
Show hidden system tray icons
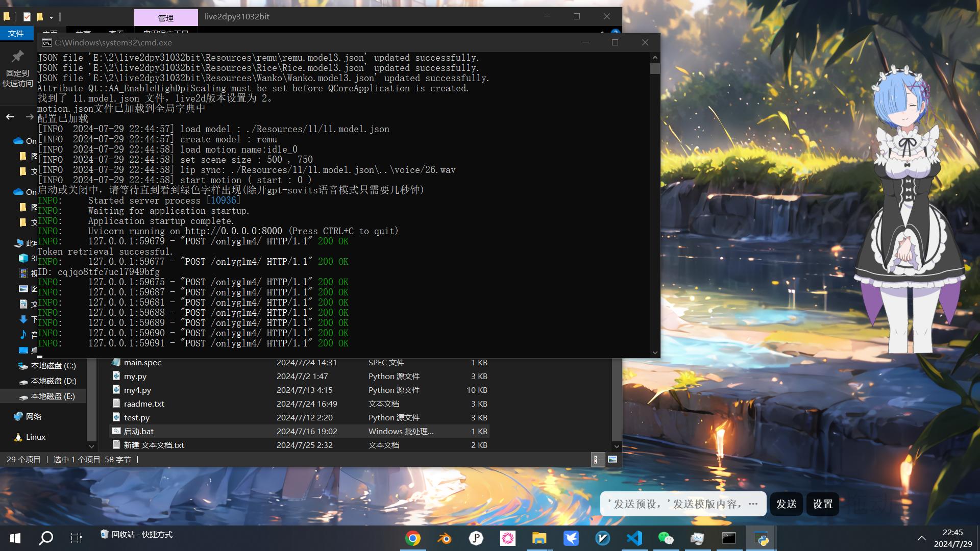[922, 538]
